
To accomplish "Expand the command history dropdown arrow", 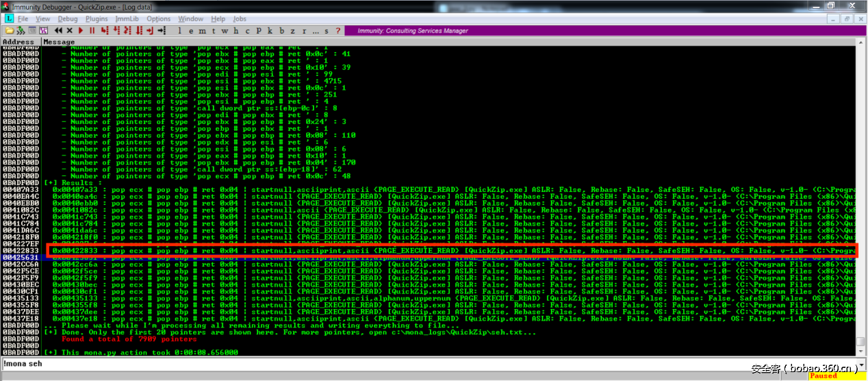I will (x=860, y=363).
